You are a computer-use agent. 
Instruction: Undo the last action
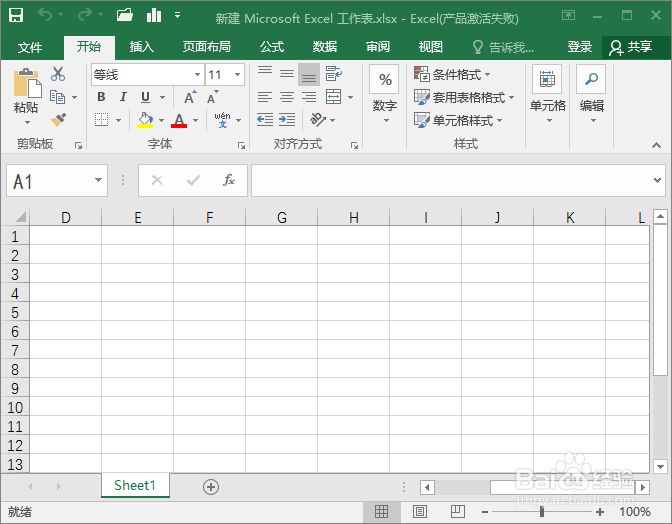(x=45, y=15)
